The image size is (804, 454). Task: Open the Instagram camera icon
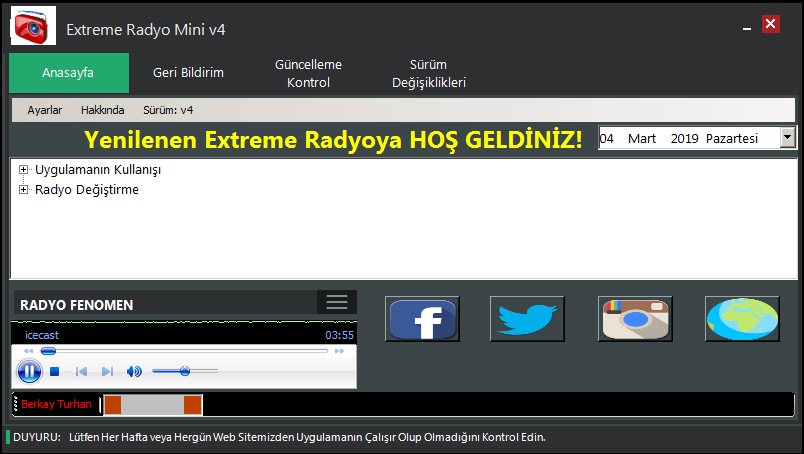[635, 319]
